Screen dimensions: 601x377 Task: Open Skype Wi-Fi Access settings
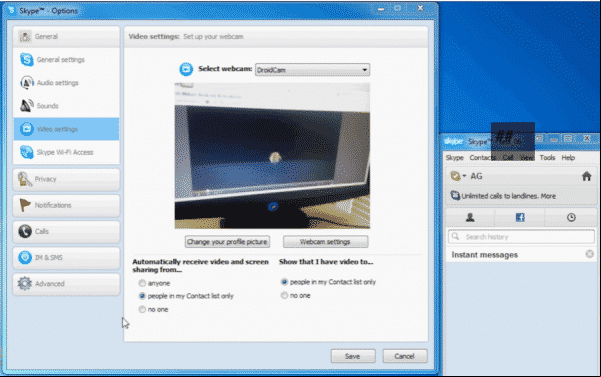pos(66,152)
